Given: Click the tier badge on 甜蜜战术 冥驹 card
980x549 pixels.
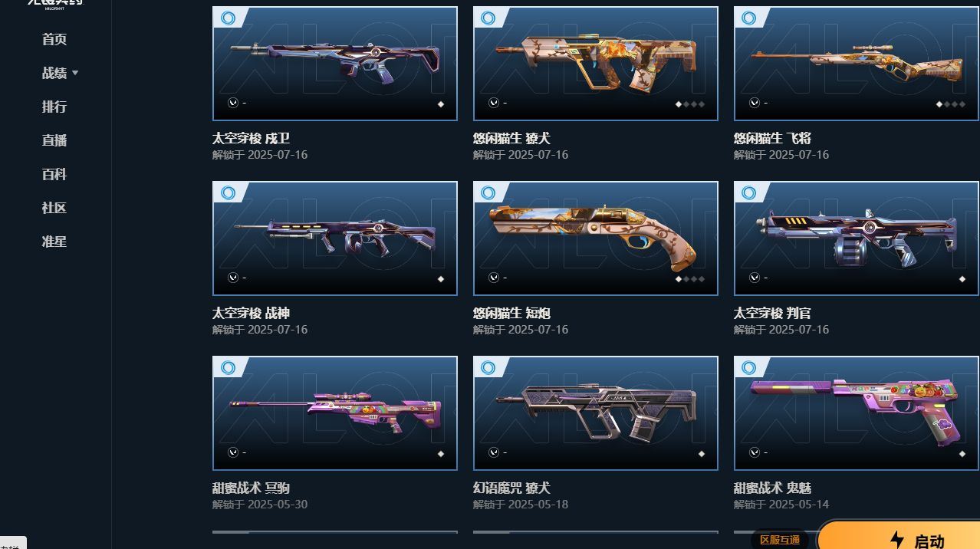Looking at the screenshot, I should click(x=228, y=367).
